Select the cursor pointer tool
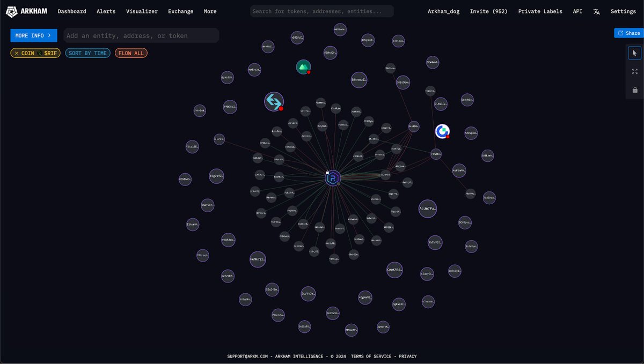644x364 pixels. pos(635,53)
